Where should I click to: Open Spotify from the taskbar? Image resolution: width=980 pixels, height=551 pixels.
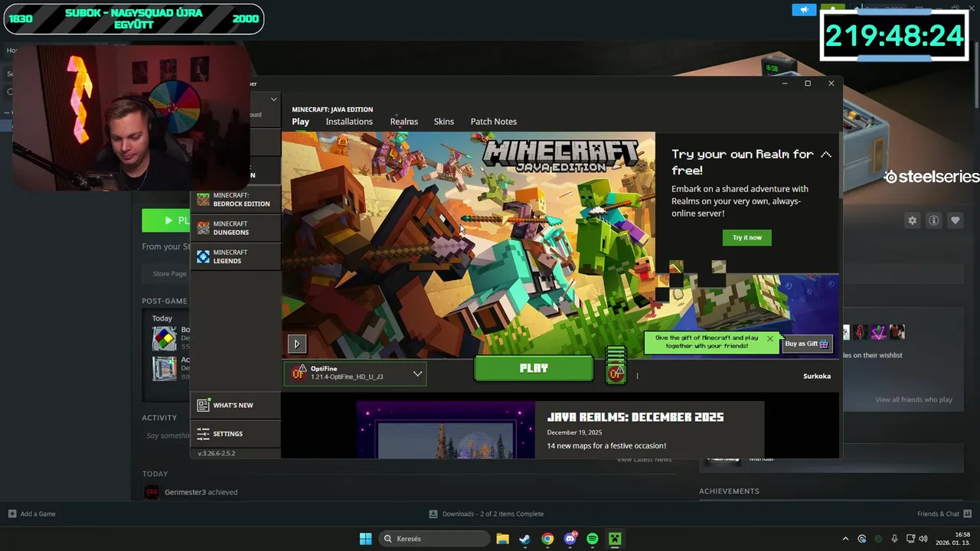593,539
